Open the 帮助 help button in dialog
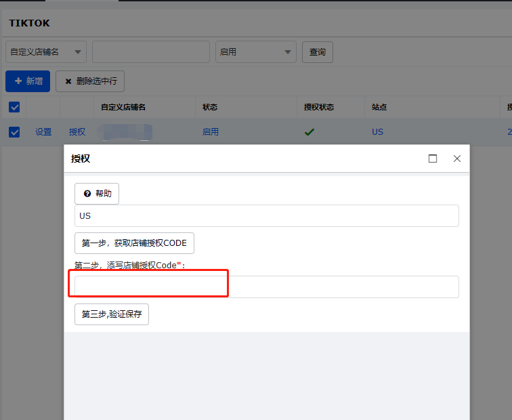Screen dimensions: 512x420 pos(97,194)
